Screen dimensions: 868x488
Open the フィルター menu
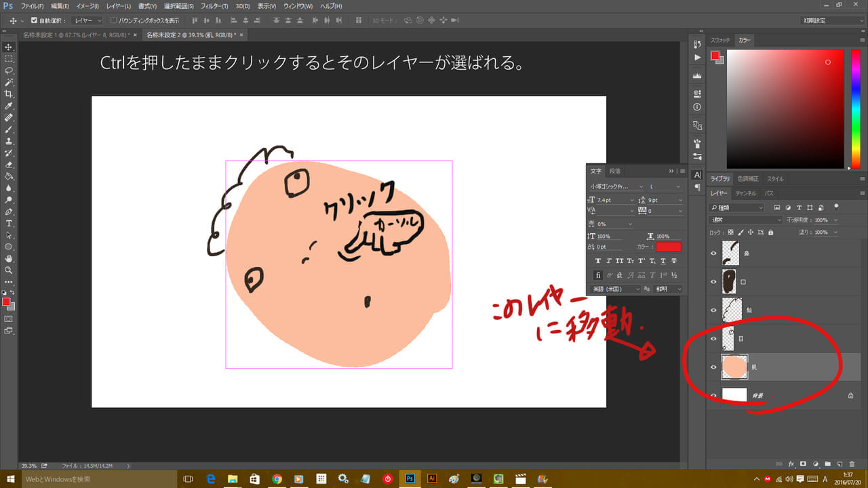click(x=215, y=6)
